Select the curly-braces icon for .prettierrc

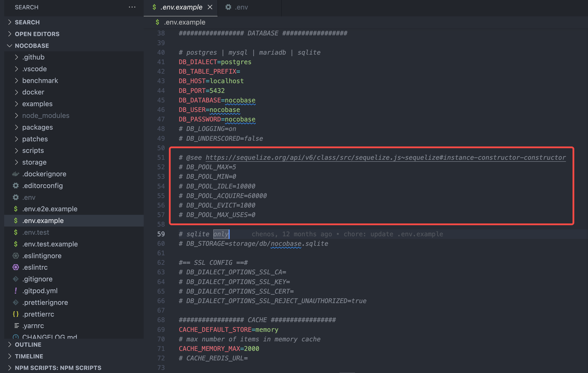[16, 314]
